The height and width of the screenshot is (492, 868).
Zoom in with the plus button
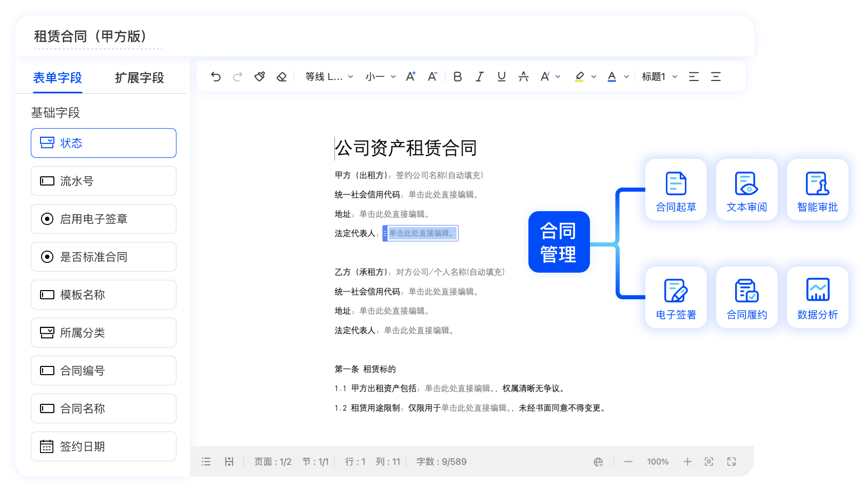pos(687,462)
